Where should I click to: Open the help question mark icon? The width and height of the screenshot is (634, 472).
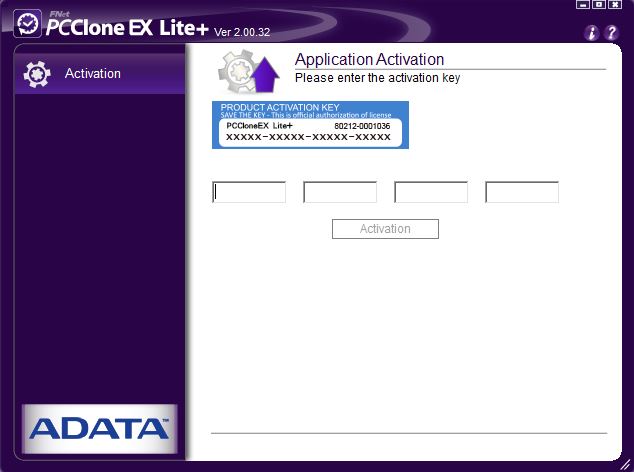(611, 33)
